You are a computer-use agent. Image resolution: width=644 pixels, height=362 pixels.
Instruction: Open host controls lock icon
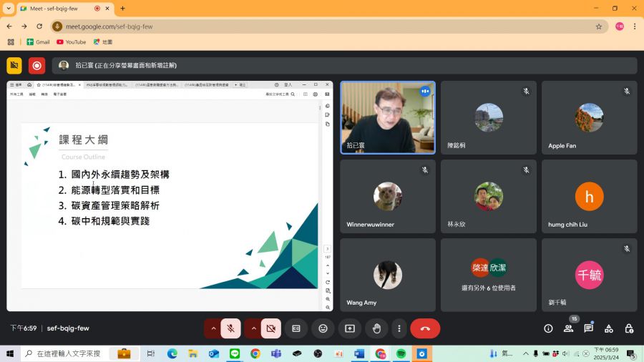pos(628,328)
